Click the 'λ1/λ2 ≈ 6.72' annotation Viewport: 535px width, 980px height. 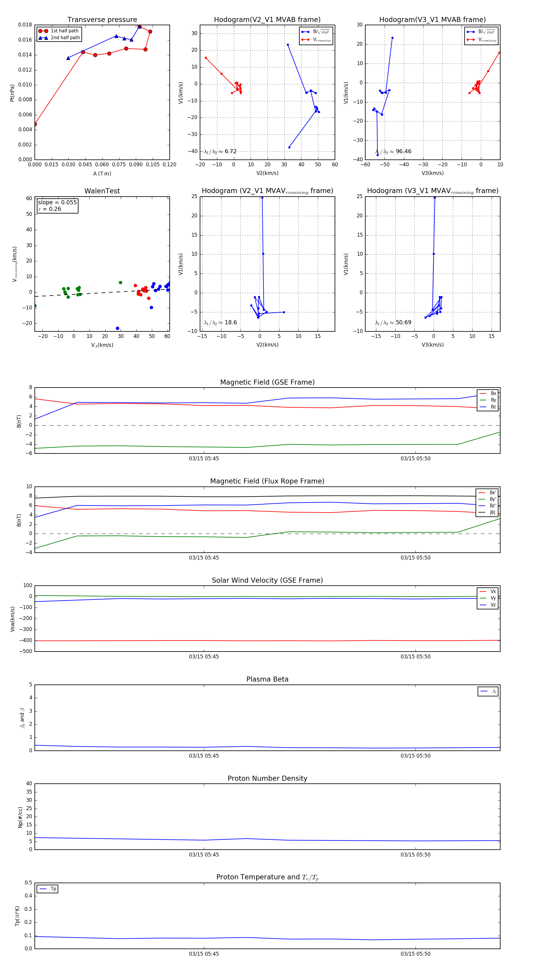[220, 151]
